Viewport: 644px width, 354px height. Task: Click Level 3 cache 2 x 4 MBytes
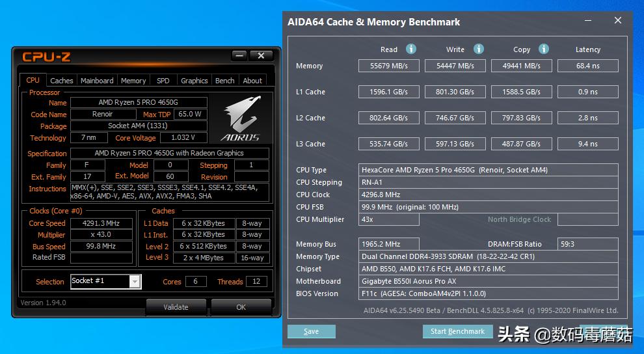204,258
